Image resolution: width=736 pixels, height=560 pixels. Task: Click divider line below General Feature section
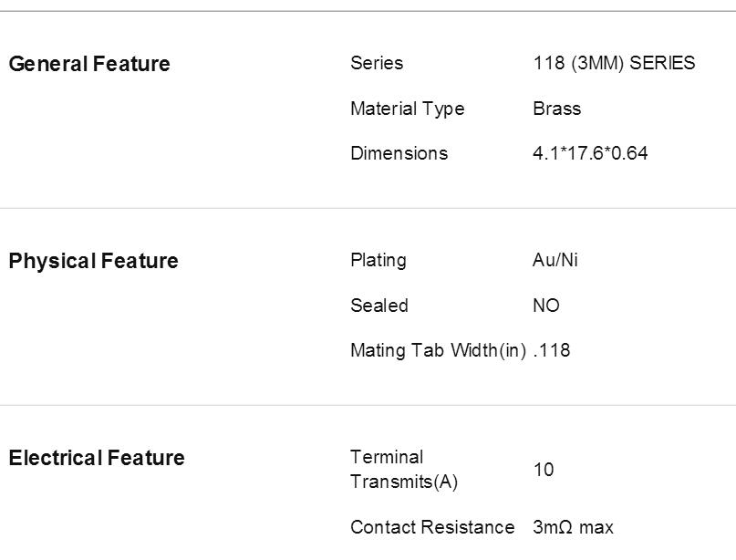coord(368,208)
